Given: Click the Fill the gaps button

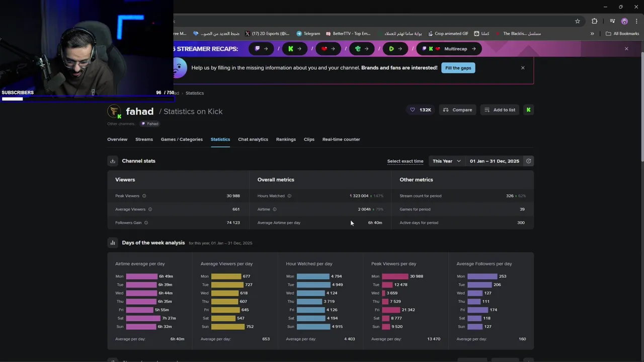Looking at the screenshot, I should [x=458, y=68].
